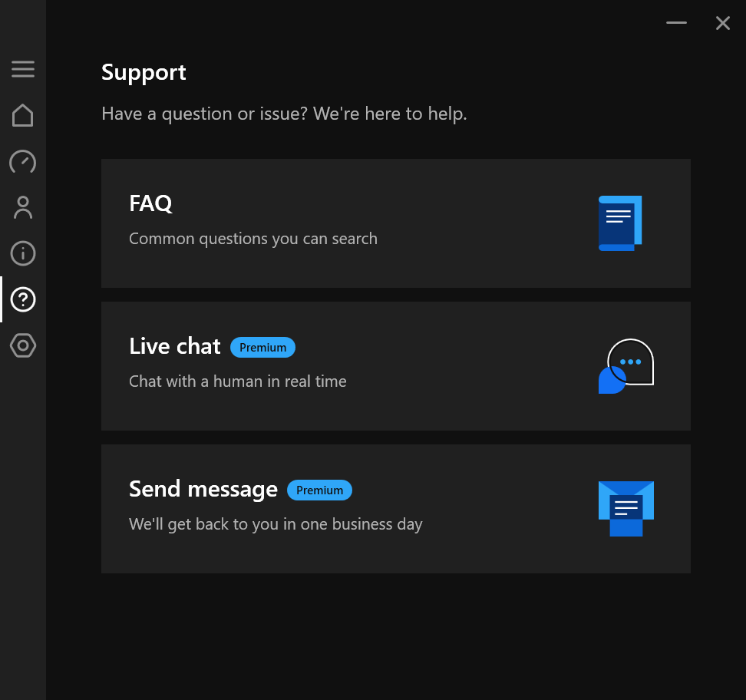Screen dimensions: 746x700
Task: Minimize the application window
Action: tap(676, 23)
